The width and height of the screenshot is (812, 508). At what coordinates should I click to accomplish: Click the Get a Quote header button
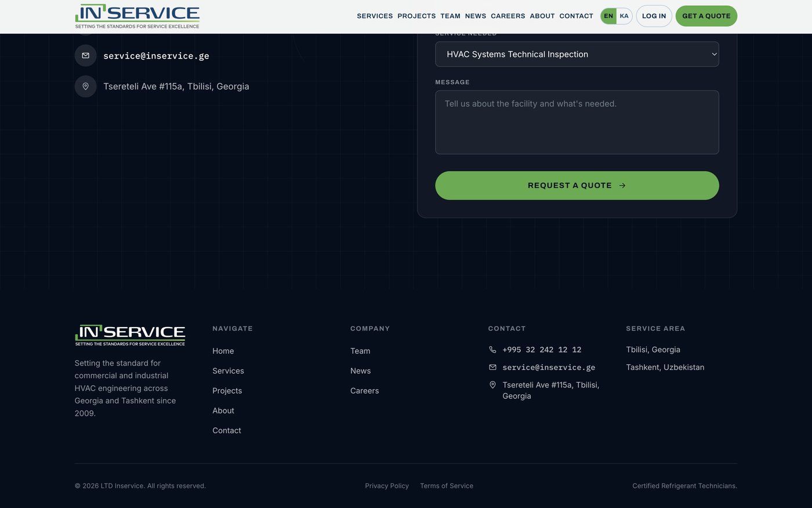point(706,16)
